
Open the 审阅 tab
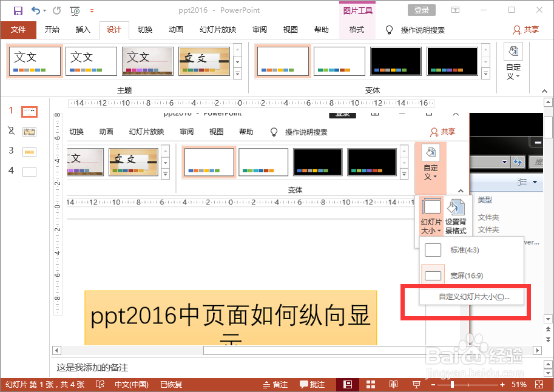(260, 30)
